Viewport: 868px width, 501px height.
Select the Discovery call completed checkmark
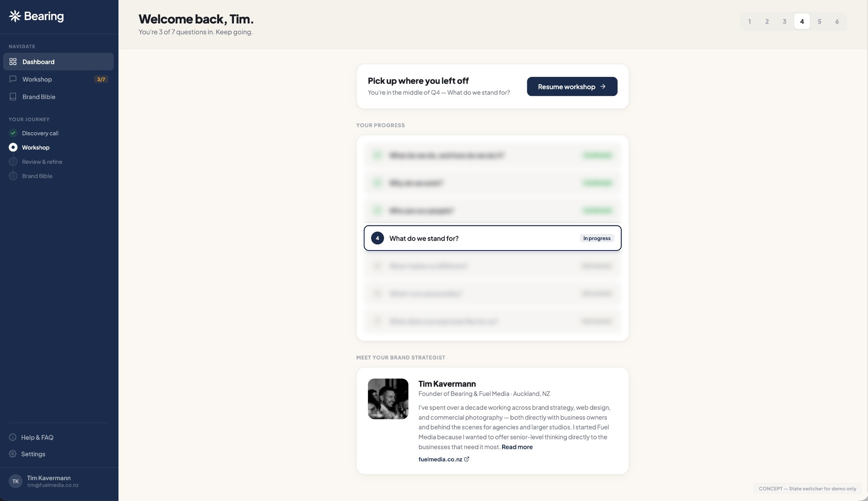(x=13, y=133)
